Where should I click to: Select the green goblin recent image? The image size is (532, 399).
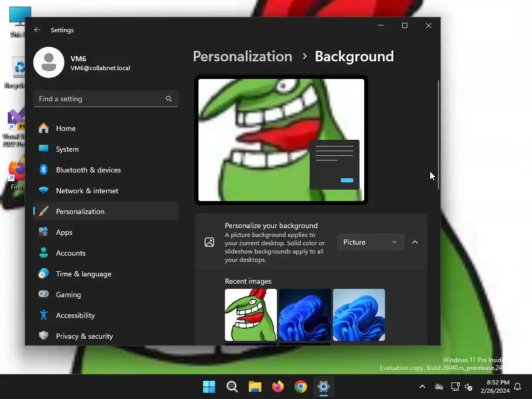pos(251,315)
